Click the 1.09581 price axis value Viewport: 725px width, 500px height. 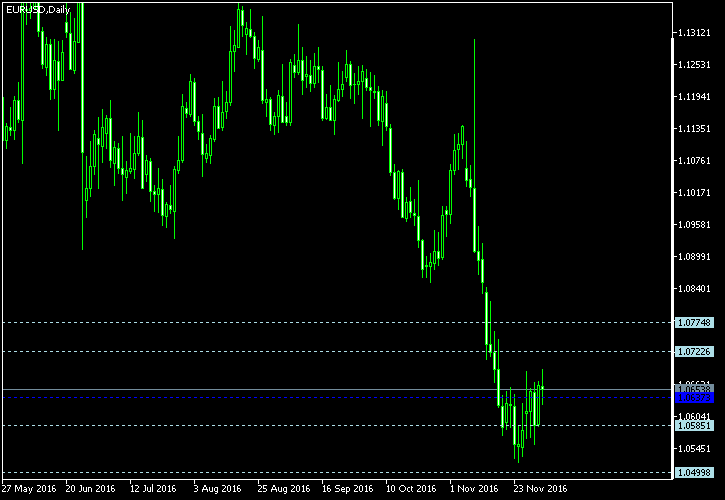point(694,224)
